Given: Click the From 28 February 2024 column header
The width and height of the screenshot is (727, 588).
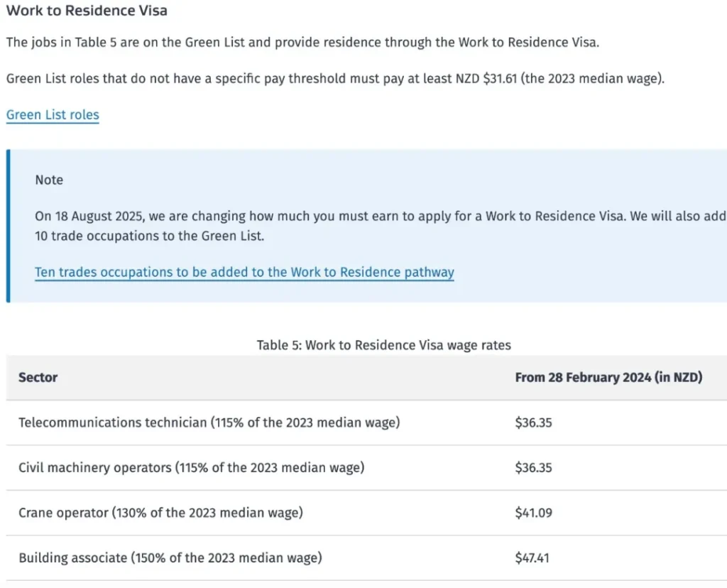Looking at the screenshot, I should pyautogui.click(x=608, y=378).
